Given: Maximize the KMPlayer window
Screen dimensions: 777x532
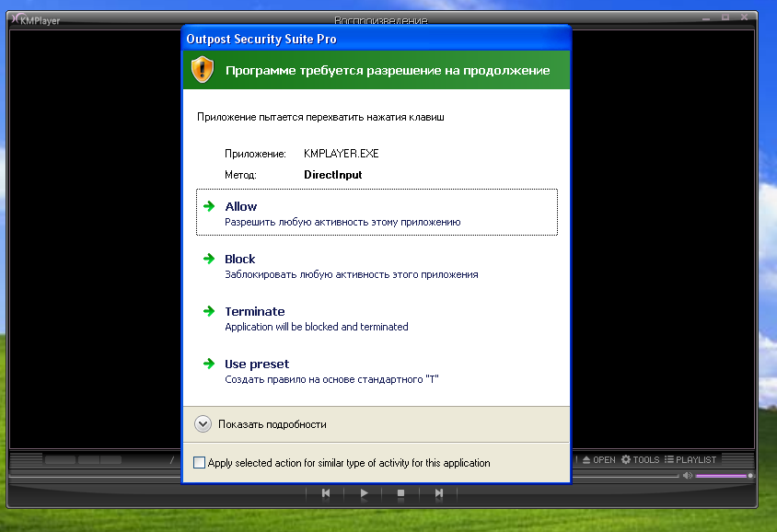Looking at the screenshot, I should [x=725, y=17].
